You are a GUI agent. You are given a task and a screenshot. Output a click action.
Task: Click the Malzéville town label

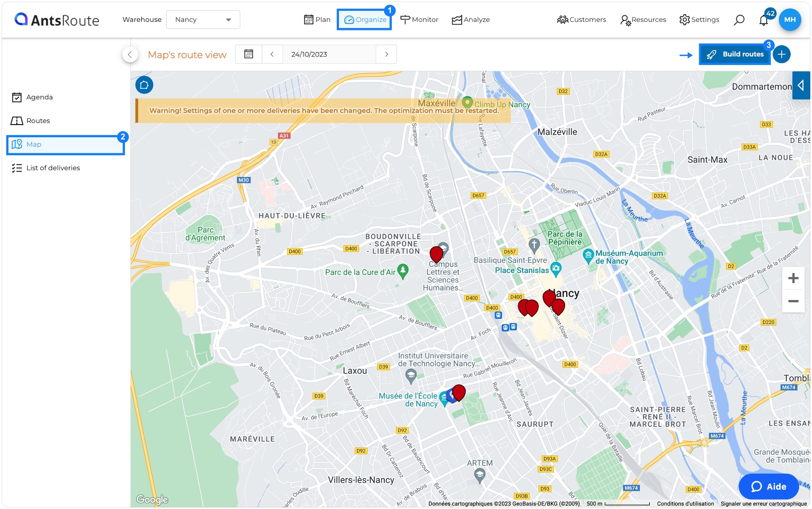tap(557, 132)
